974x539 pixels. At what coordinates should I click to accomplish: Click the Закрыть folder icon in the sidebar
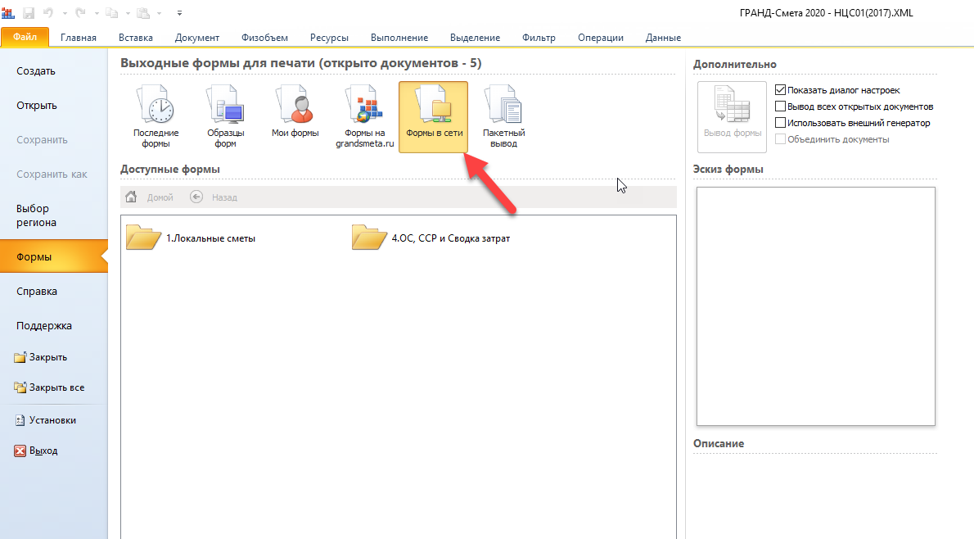pos(20,357)
